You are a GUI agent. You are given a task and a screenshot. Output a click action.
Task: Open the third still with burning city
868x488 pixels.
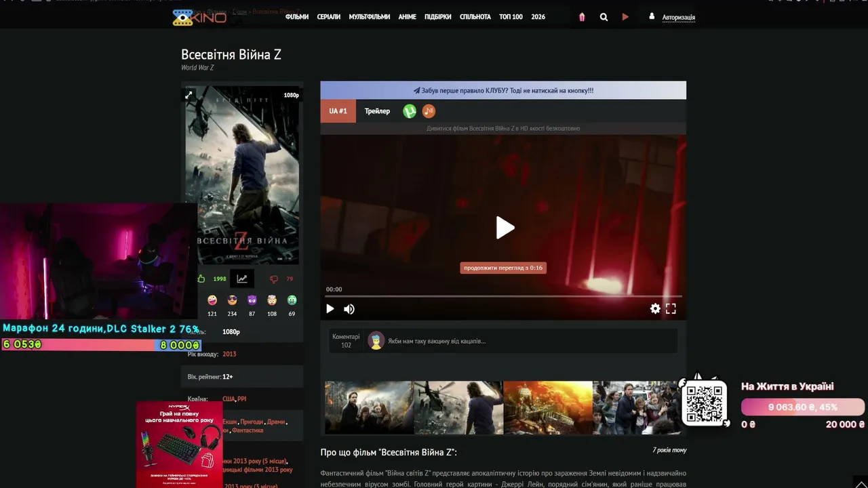click(x=548, y=407)
